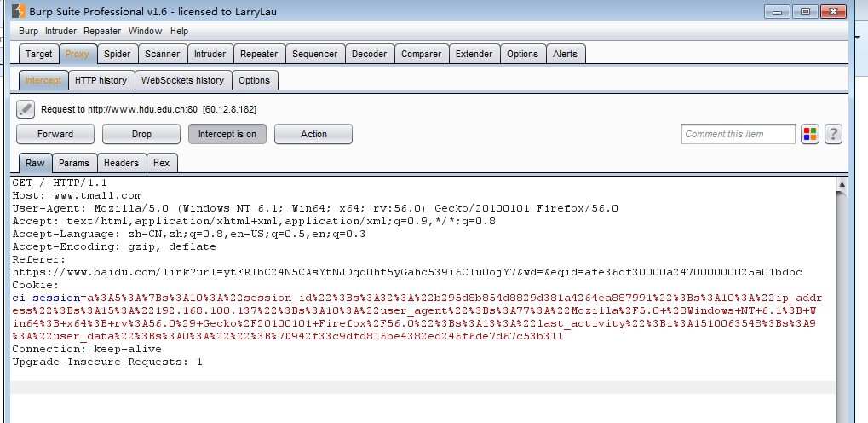Open the HTTP history sub-tab
The width and height of the screenshot is (868, 423).
pyautogui.click(x=101, y=80)
